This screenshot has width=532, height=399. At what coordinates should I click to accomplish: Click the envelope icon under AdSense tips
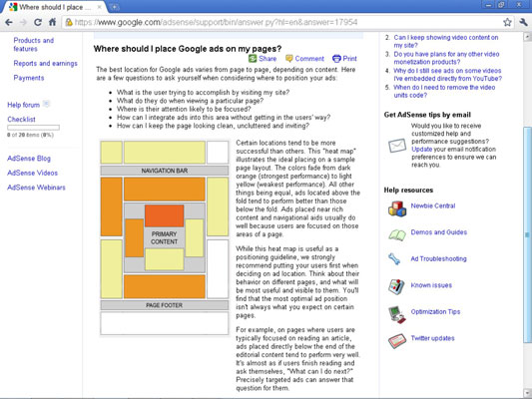click(x=397, y=145)
